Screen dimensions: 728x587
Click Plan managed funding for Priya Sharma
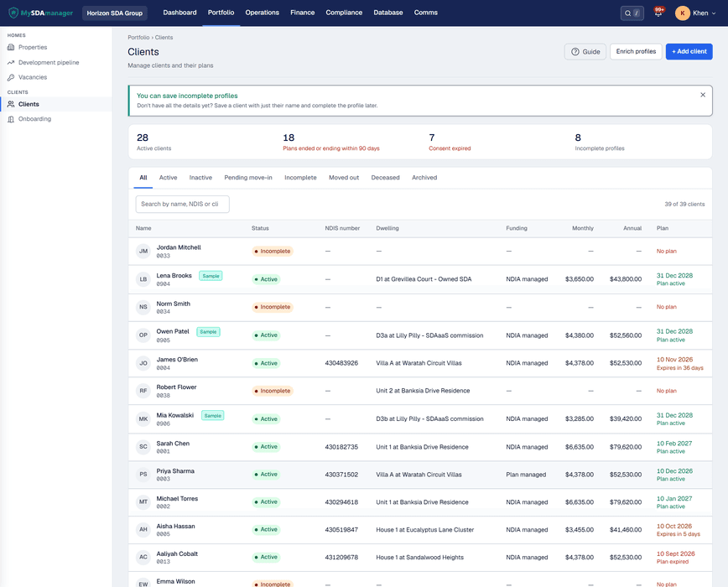526,475
